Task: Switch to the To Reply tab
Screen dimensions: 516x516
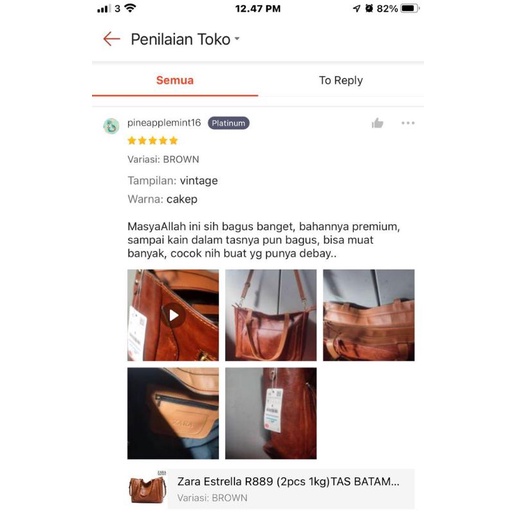Action: [341, 80]
